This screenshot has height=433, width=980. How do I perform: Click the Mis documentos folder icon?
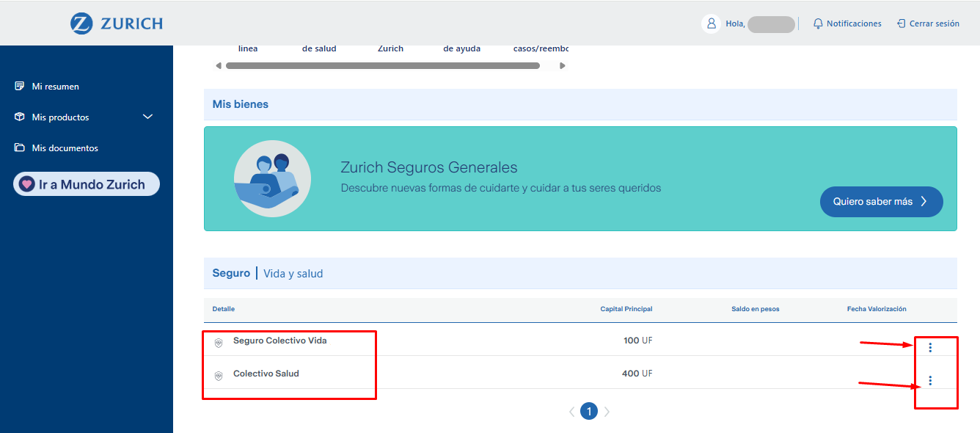pos(20,148)
